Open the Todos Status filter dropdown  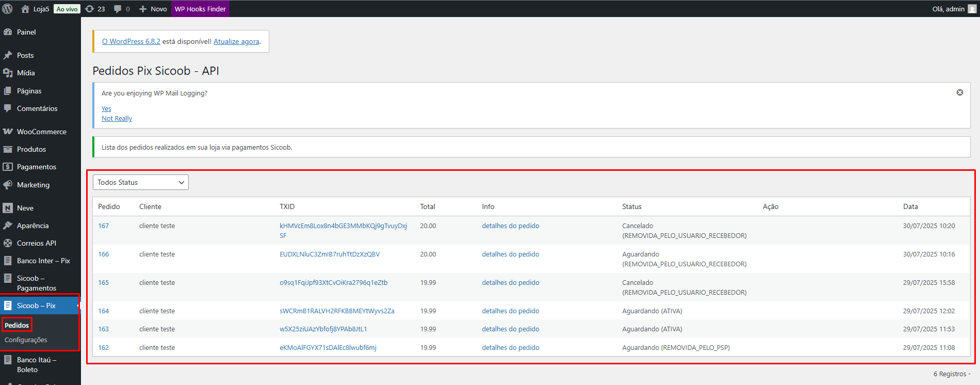(x=140, y=182)
